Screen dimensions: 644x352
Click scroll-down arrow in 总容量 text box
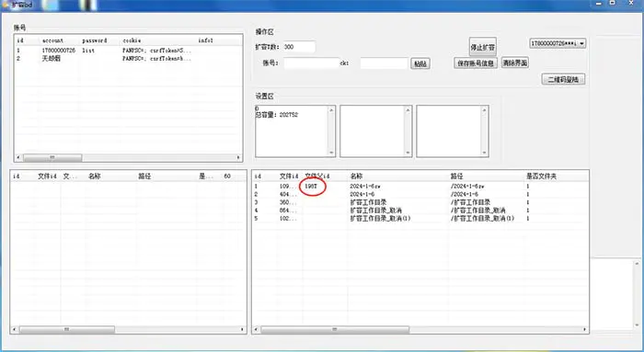(x=331, y=153)
